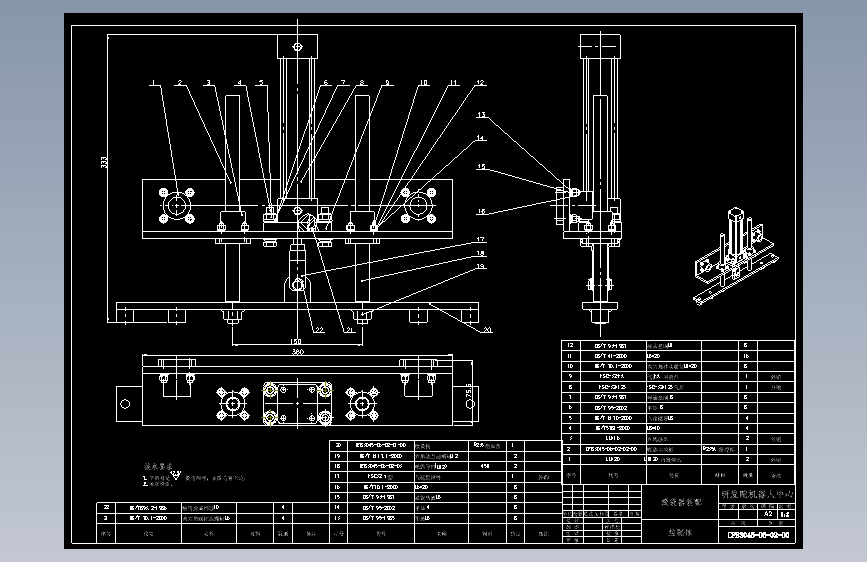
Task: Click the technical requirements heading text
Action: click(x=158, y=467)
